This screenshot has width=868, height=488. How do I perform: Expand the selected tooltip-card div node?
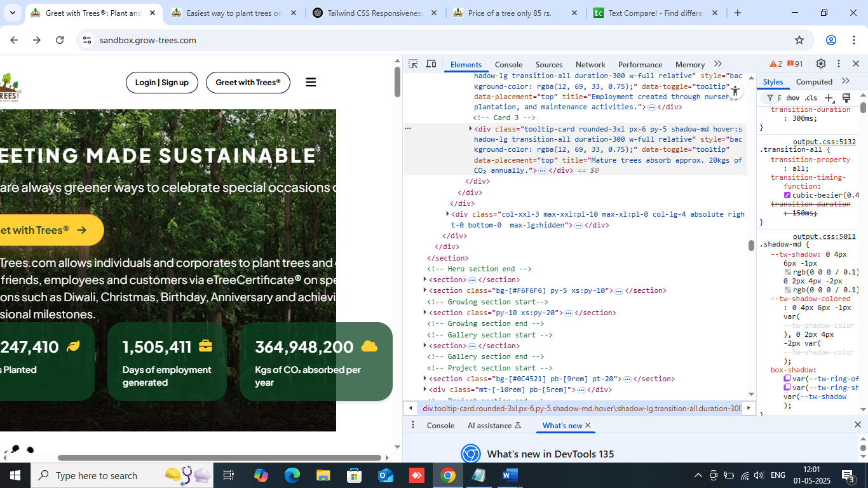pos(470,129)
